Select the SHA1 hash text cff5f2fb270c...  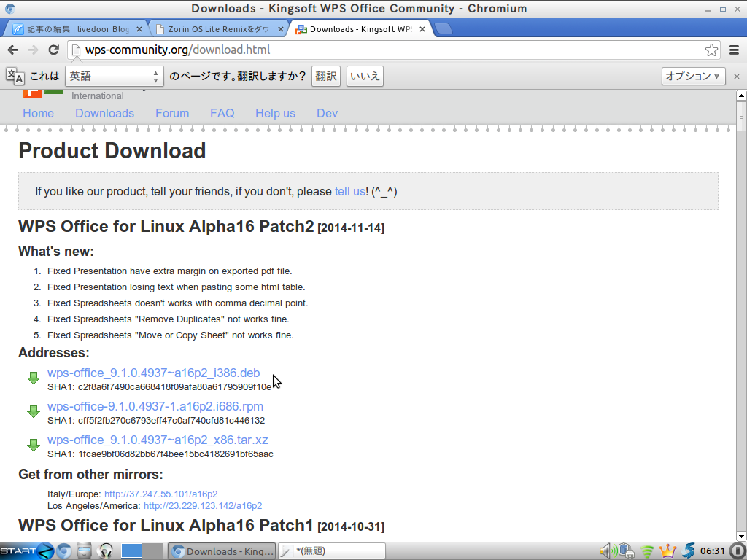click(171, 421)
